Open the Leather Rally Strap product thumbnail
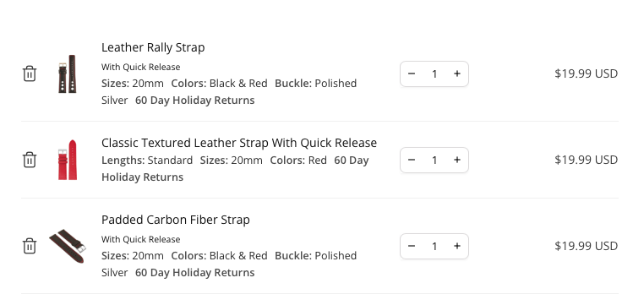644x305 pixels. coord(68,74)
